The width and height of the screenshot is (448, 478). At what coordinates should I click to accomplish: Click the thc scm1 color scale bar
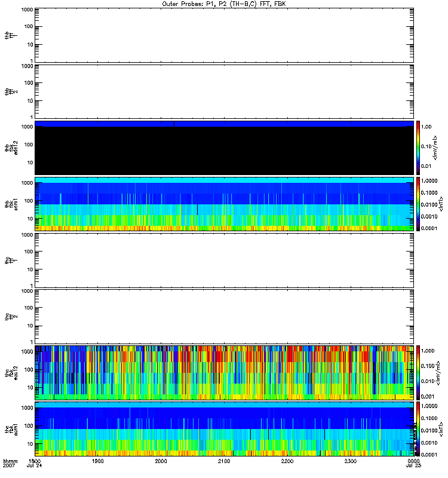pyautogui.click(x=419, y=428)
